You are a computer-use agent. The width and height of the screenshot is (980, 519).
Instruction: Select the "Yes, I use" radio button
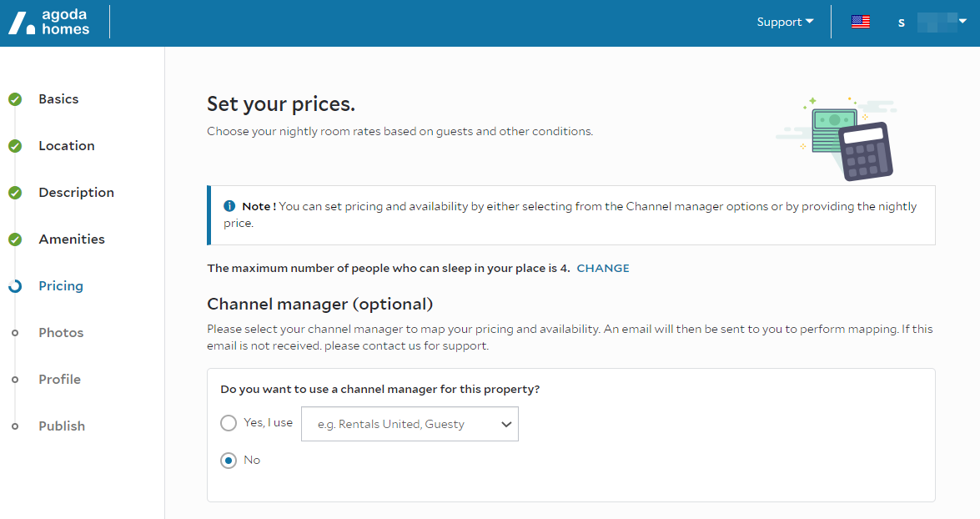click(x=229, y=423)
